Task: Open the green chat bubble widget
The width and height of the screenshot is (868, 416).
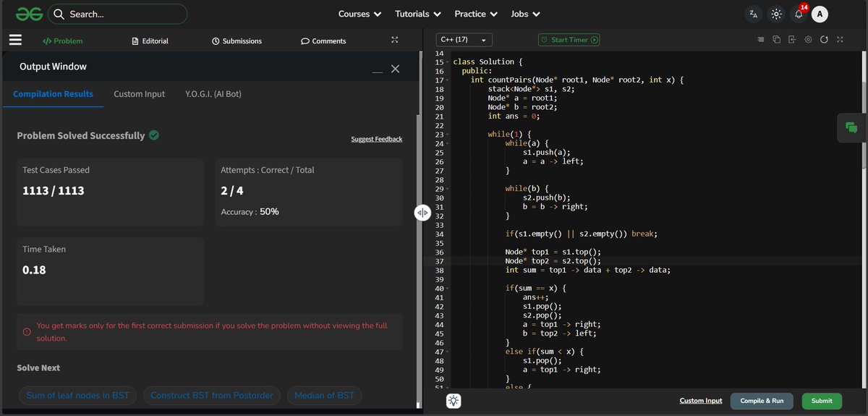Action: [851, 127]
